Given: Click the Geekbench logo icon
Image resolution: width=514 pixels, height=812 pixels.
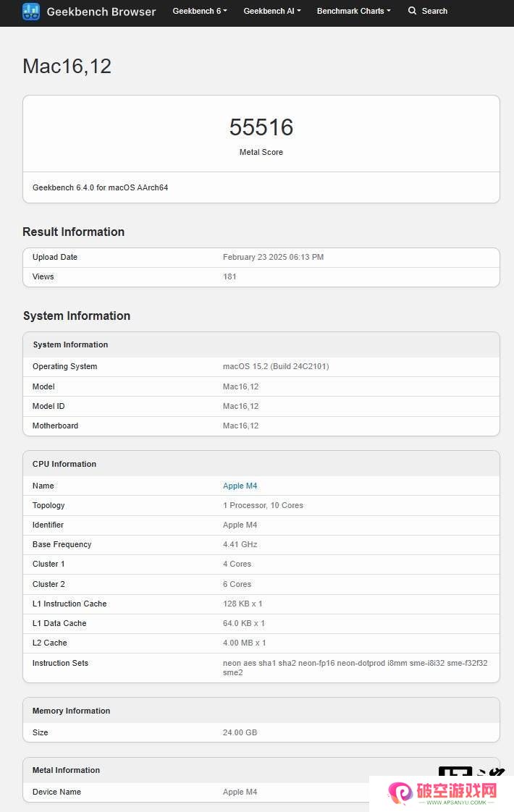Looking at the screenshot, I should tap(31, 12).
